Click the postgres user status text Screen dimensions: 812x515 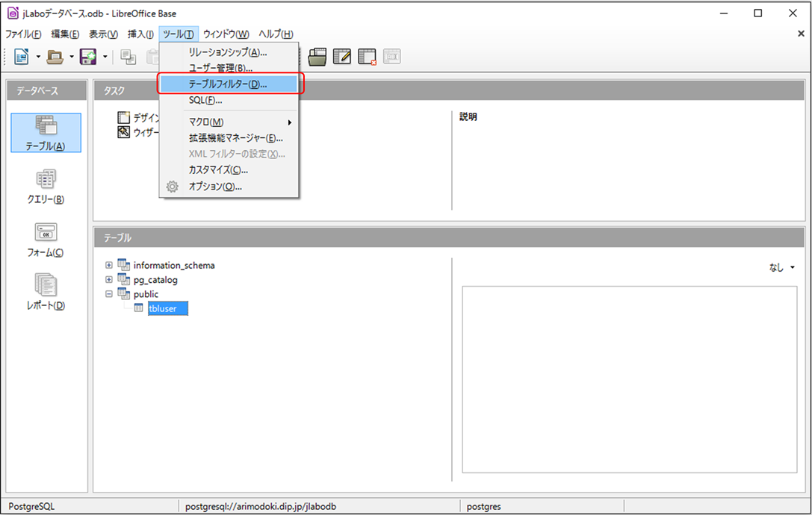[483, 507]
